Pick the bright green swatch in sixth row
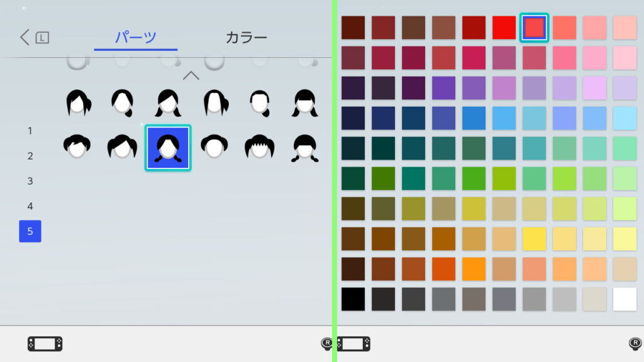 coord(474,178)
